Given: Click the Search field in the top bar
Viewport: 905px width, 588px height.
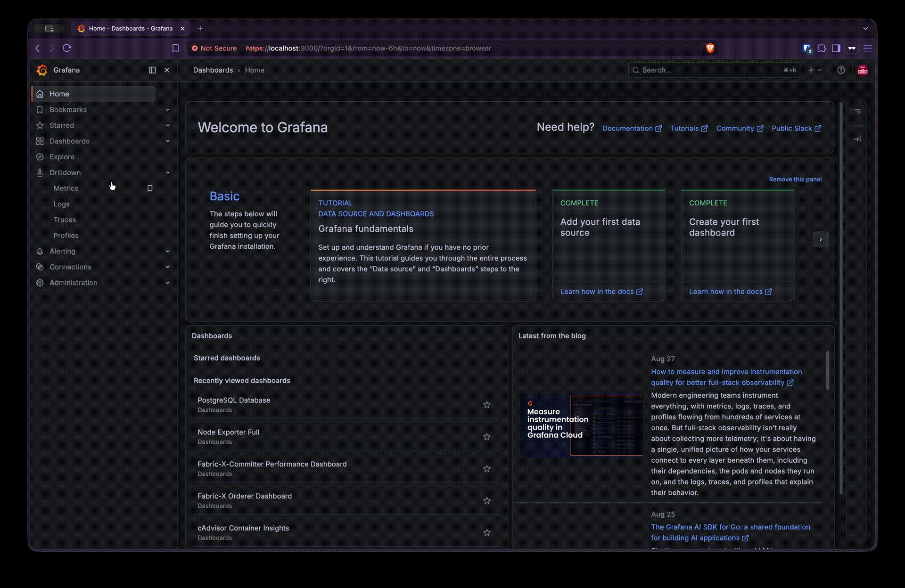Looking at the screenshot, I should [714, 70].
